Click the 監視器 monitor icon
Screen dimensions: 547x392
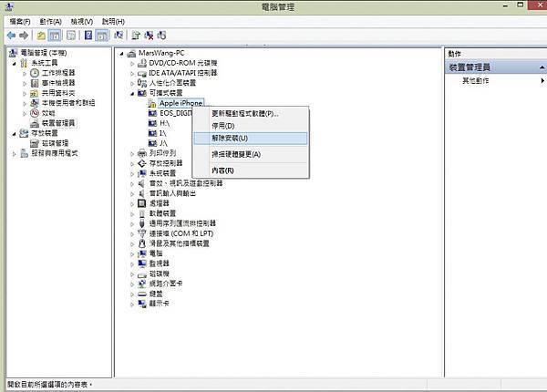[141, 263]
